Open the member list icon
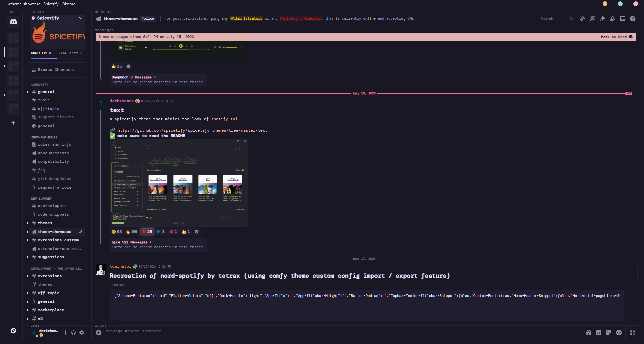The width and height of the screenshot is (644, 344). coord(612,19)
